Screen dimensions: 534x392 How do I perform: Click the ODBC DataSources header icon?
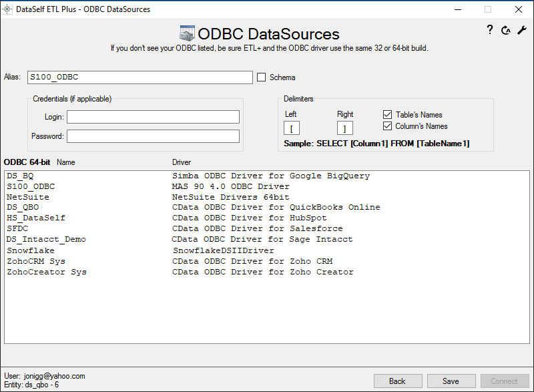point(187,34)
